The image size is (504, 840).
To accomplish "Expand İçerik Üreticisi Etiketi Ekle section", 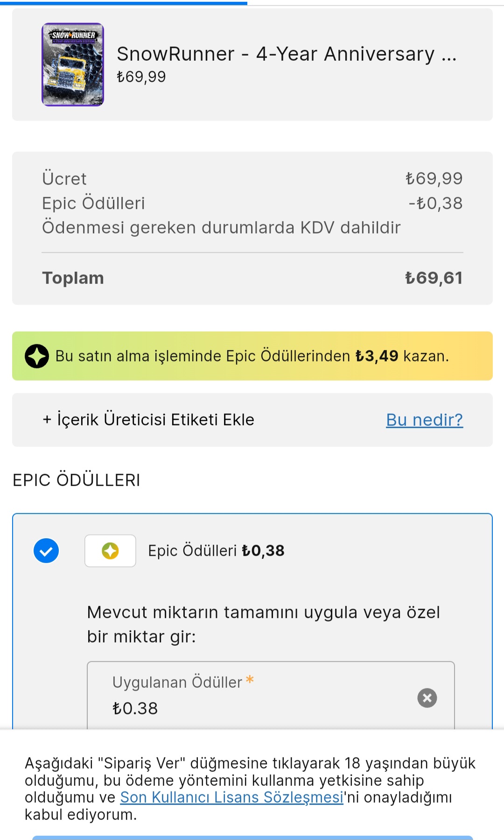I will 148,420.
